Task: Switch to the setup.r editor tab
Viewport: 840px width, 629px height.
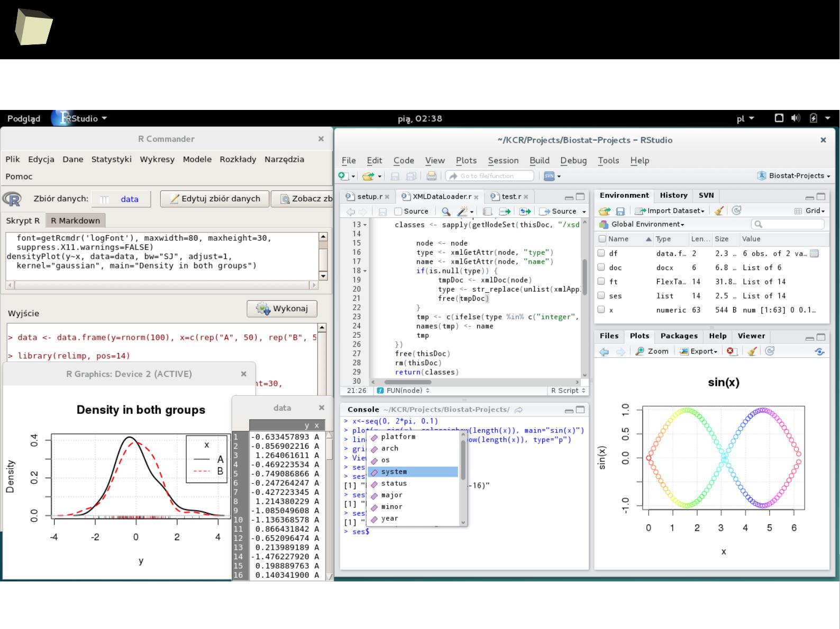Action: pos(368,197)
